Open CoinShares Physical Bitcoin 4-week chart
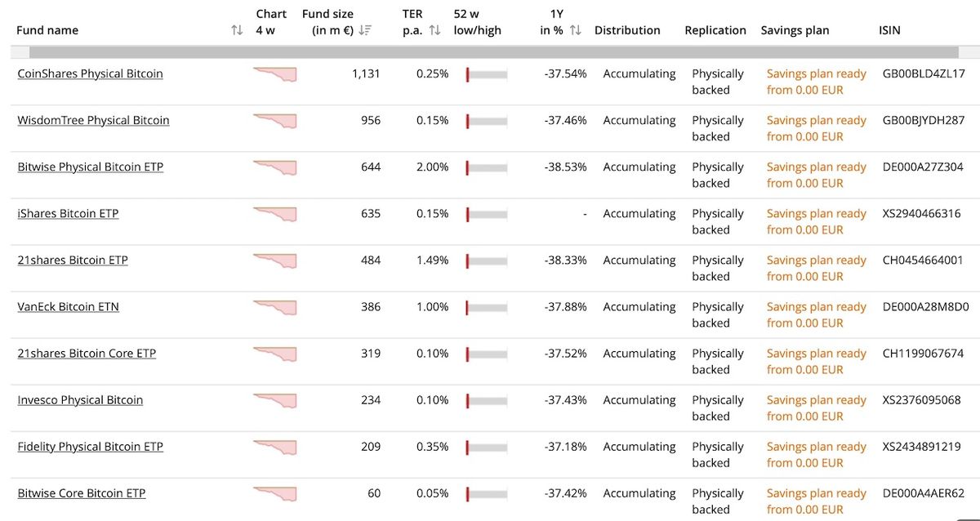The image size is (980, 521). [275, 74]
